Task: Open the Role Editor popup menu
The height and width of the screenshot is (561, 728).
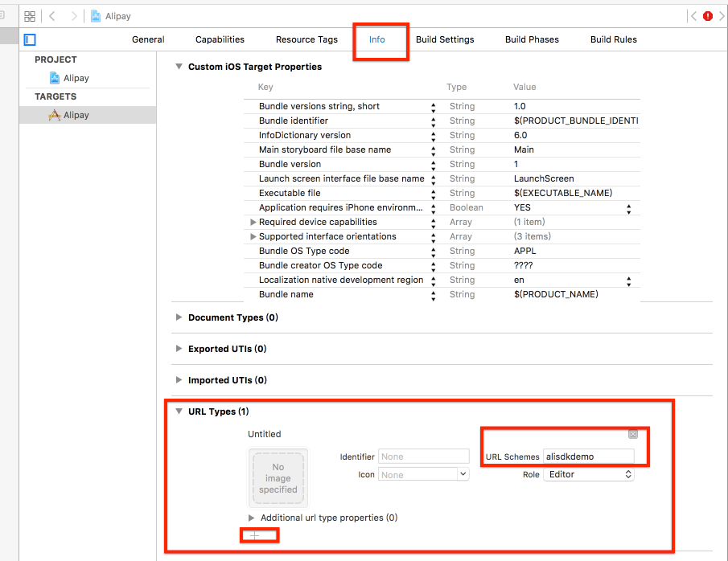Action: [x=589, y=474]
